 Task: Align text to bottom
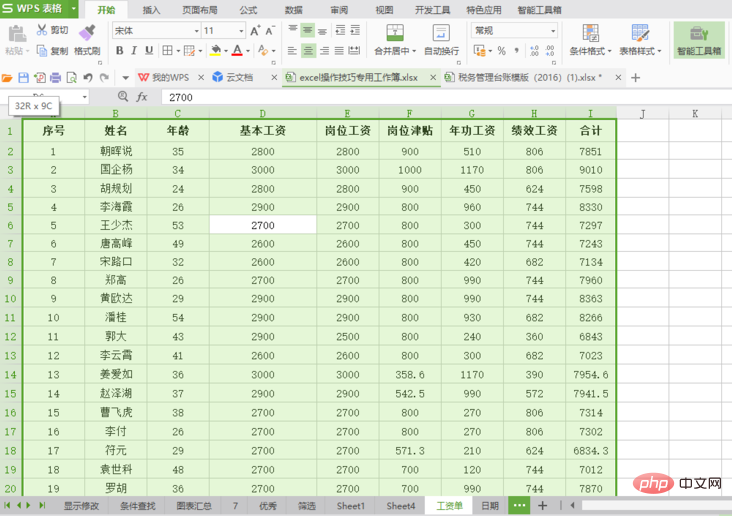pyautogui.click(x=323, y=30)
